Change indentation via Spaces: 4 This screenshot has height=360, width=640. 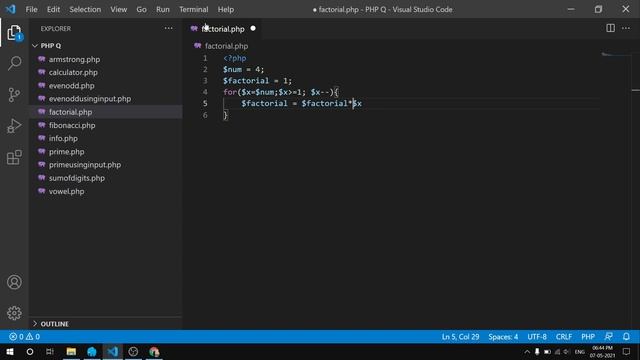pos(503,337)
